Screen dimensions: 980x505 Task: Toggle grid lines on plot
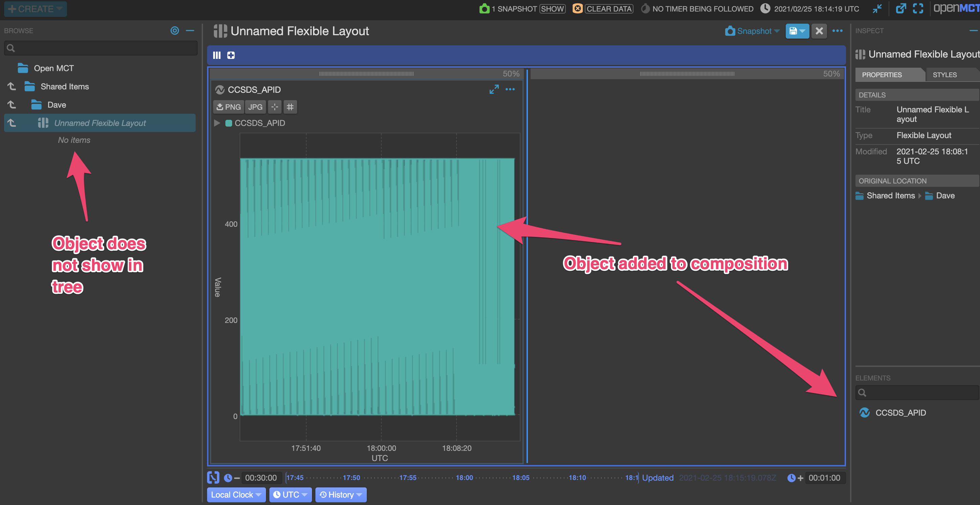pos(290,107)
